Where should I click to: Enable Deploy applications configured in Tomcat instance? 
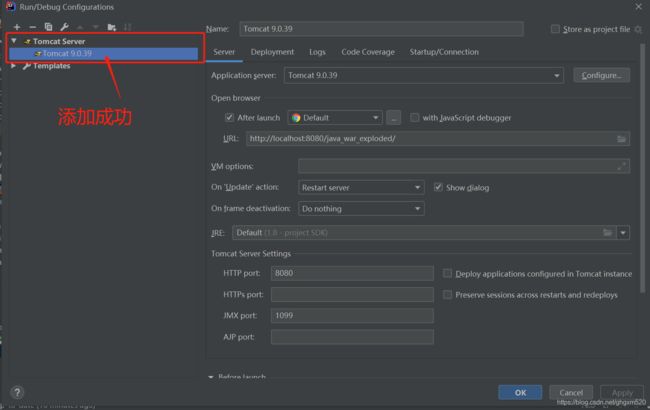447,273
